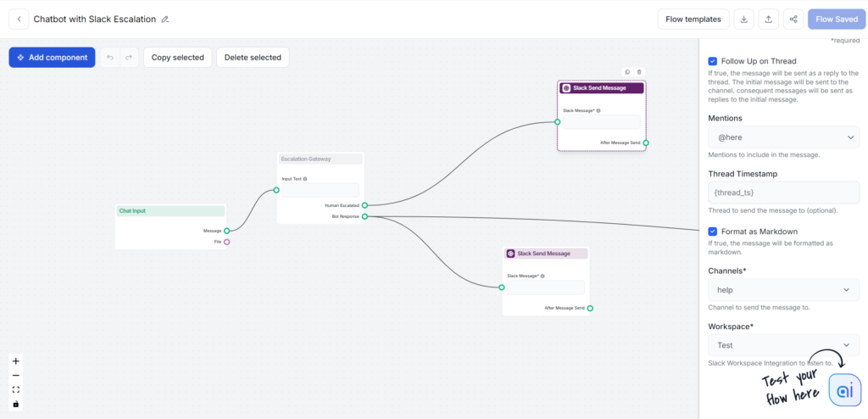This screenshot has width=868, height=419.
Task: Click the Add component button
Action: [52, 58]
